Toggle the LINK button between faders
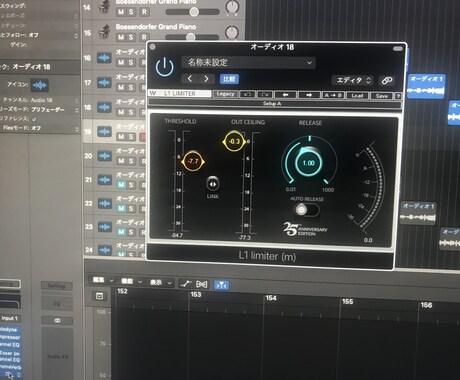460x380 pixels. pos(213,184)
